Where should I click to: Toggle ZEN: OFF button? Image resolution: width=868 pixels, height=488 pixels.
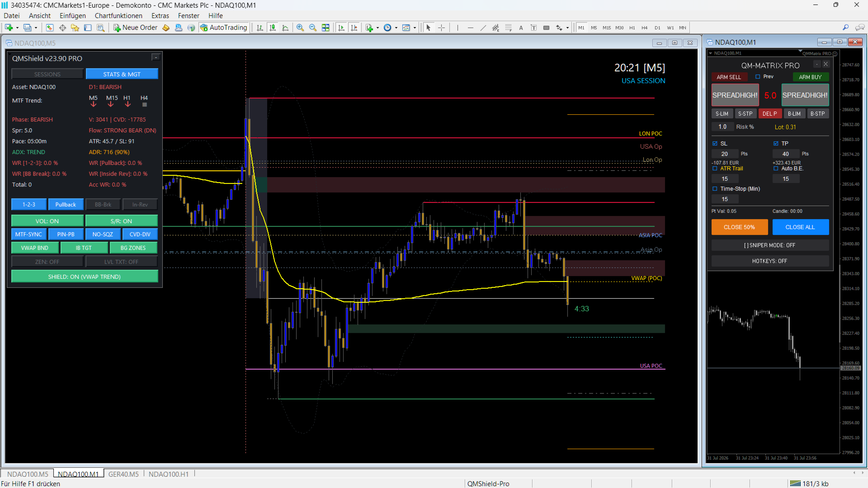point(47,262)
